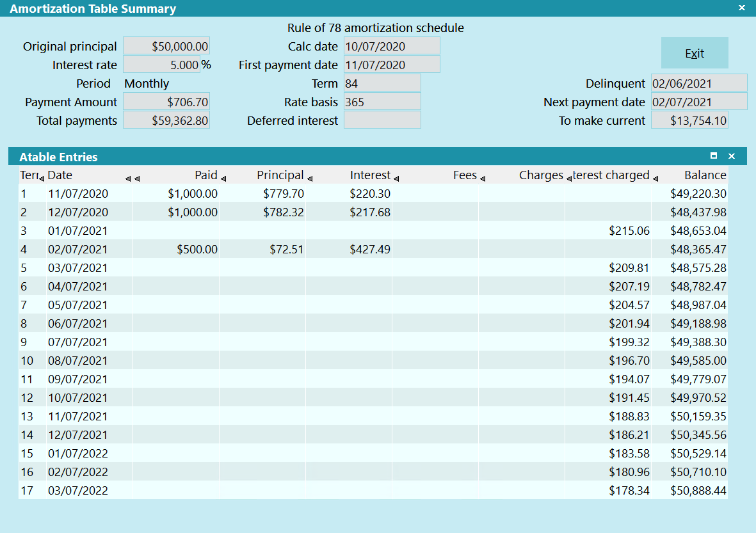This screenshot has width=756, height=533.
Task: Click the Paid column sort arrow
Action: pos(223,179)
